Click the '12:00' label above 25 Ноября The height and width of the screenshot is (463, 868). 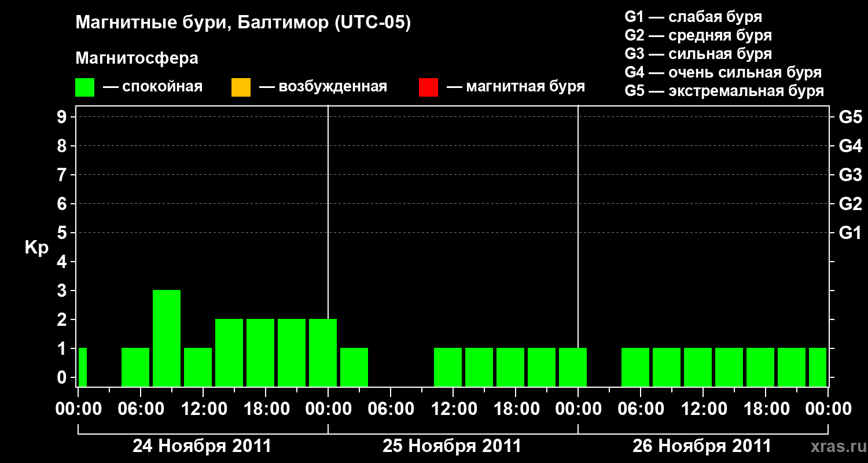point(453,409)
